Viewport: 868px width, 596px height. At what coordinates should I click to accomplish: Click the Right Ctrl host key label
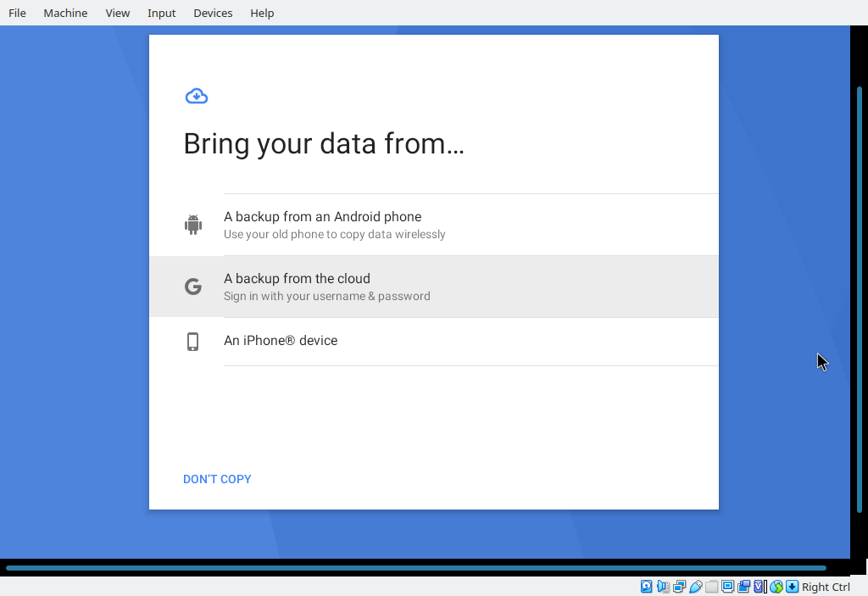coord(826,587)
